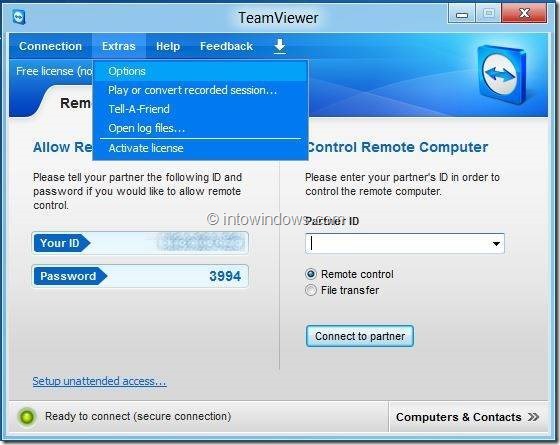The width and height of the screenshot is (560, 445).
Task: Click the download arrow icon in menu bar
Action: [x=280, y=46]
